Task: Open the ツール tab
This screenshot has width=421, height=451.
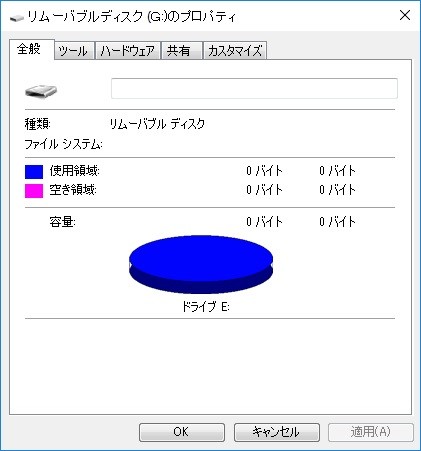Action: pos(74,51)
